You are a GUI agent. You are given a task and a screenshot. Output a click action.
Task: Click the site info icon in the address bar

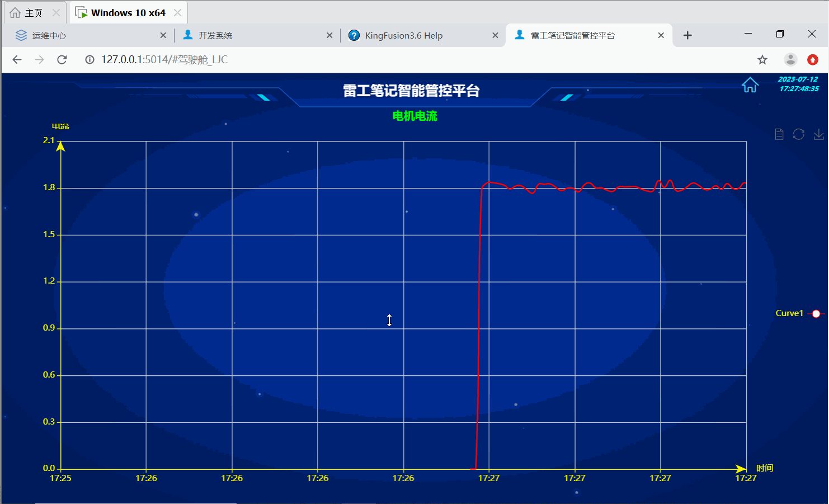pyautogui.click(x=90, y=59)
